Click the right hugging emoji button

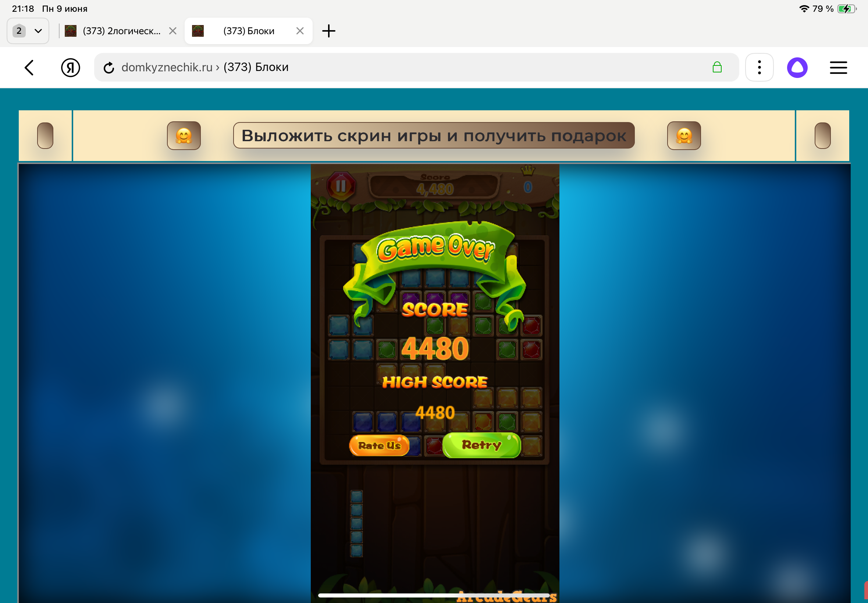(684, 136)
